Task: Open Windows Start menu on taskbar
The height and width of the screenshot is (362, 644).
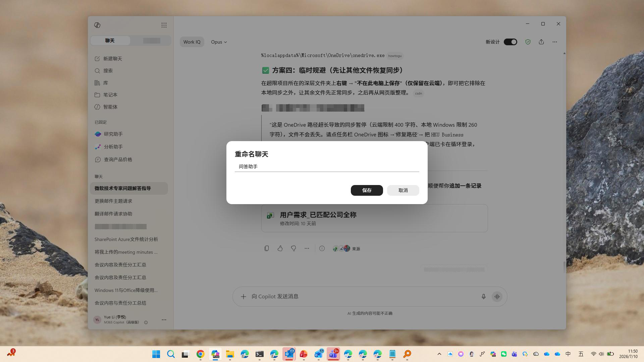Action: [156, 354]
